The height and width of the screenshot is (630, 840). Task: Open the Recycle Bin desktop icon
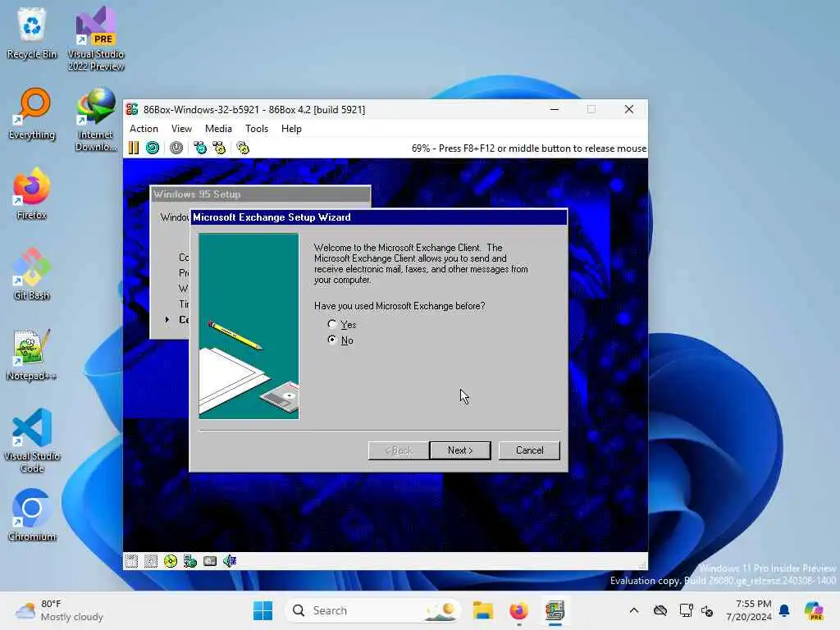[32, 34]
